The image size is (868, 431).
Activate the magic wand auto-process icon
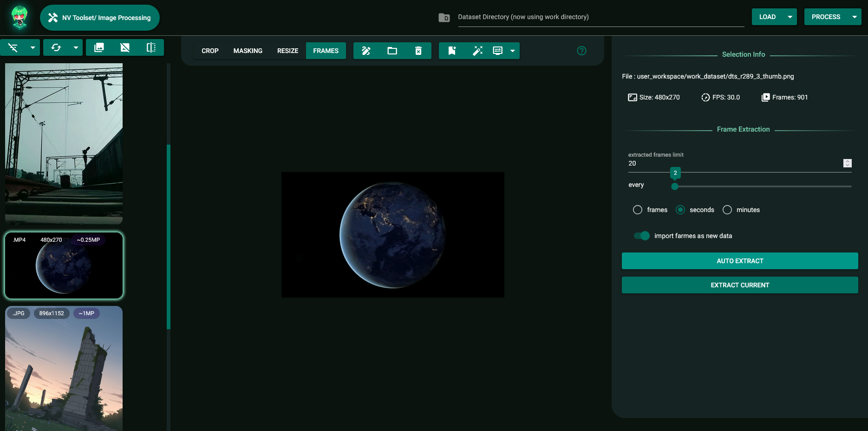pos(478,51)
